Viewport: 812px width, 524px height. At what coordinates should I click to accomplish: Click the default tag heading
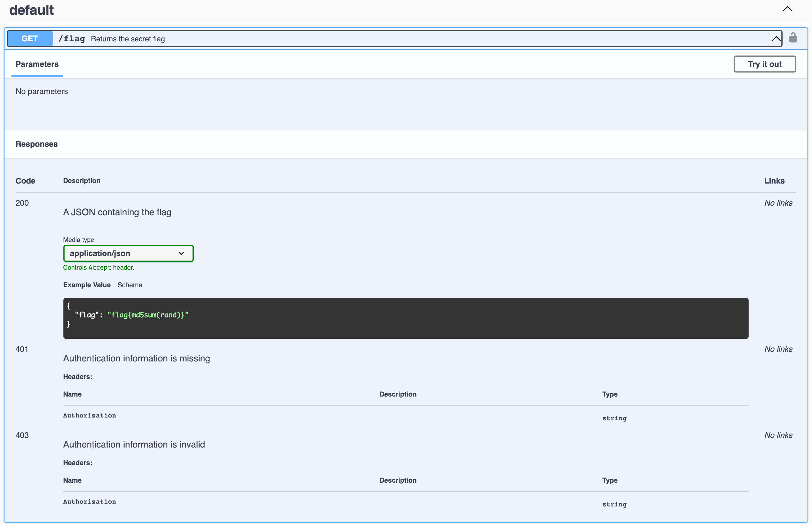pyautogui.click(x=31, y=10)
